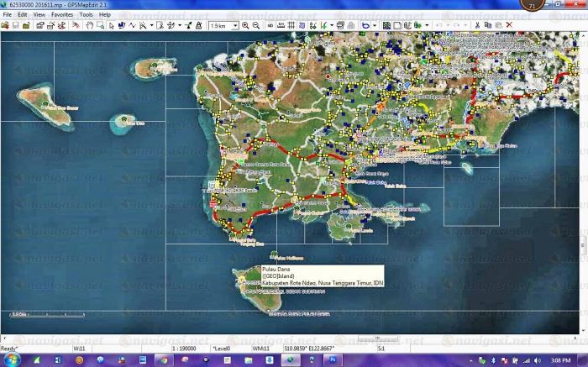Image resolution: width=588 pixels, height=367 pixels.
Task: Select the zoom rectangle tool
Action: tap(101, 25)
